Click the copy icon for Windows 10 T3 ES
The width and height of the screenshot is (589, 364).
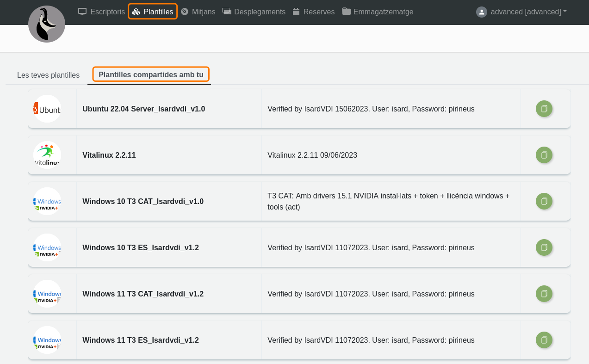(544, 247)
